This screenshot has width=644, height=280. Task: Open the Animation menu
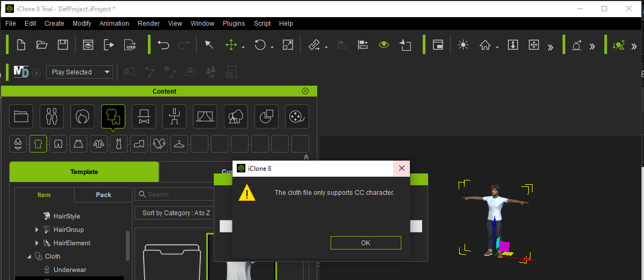click(x=114, y=24)
